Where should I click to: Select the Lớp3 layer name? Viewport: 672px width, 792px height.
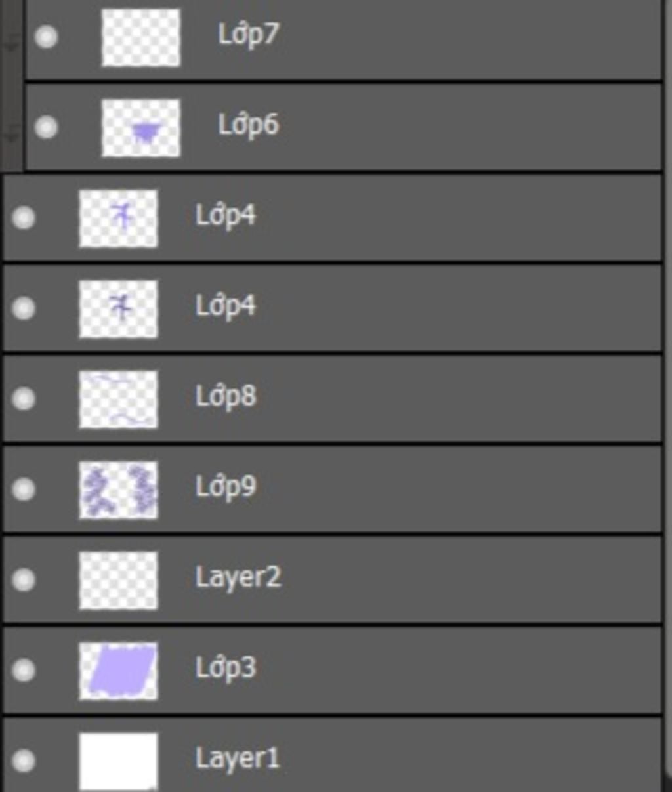[x=226, y=668]
